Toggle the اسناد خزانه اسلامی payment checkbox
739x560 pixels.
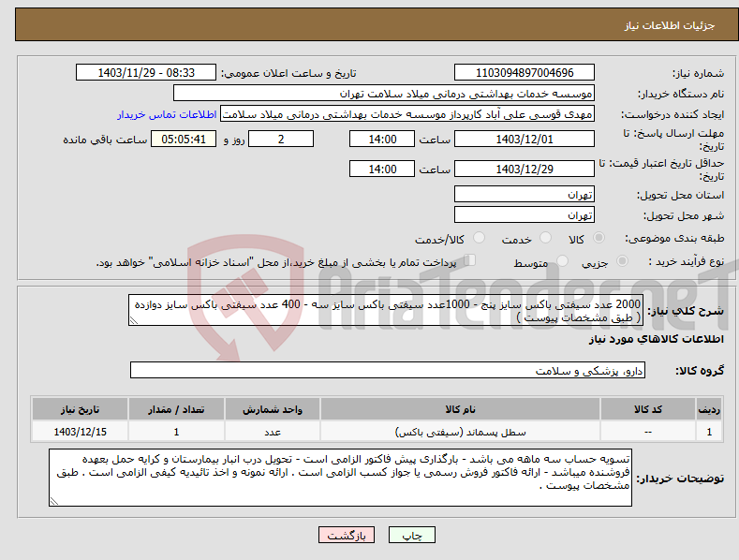point(470,259)
